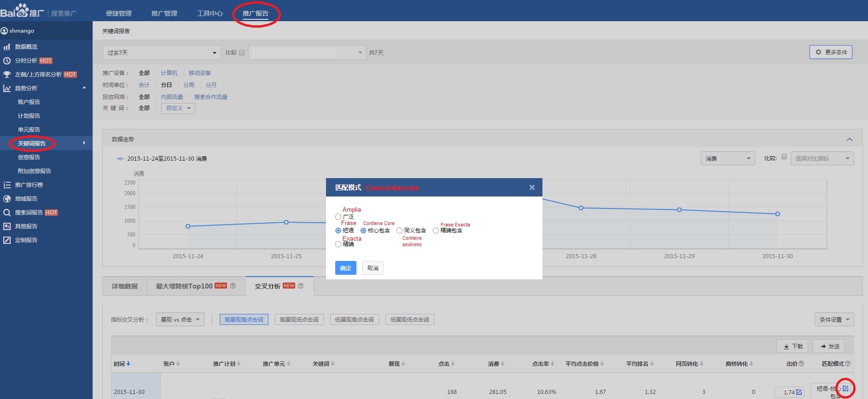The width and height of the screenshot is (868, 399).
Task: Open the 推广管理 top menu
Action: 164,13
